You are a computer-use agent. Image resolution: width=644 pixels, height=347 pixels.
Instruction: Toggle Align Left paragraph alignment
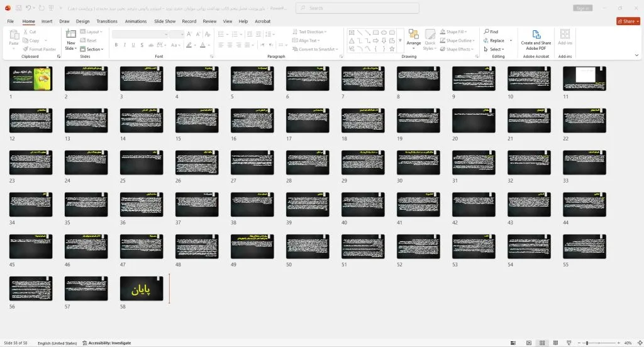pos(221,45)
